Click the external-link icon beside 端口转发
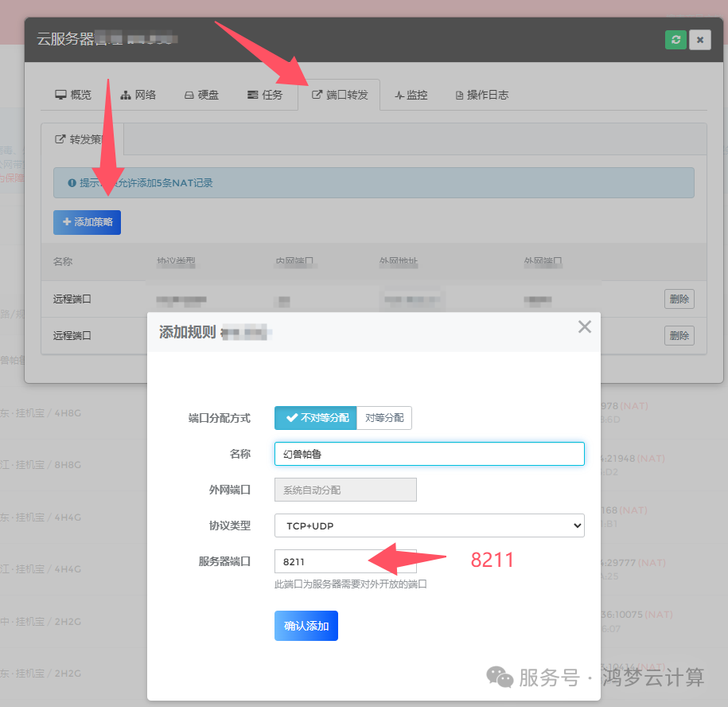 point(317,95)
